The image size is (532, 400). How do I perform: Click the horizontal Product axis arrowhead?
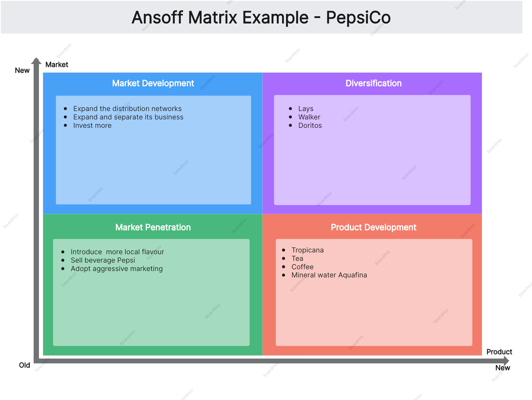[506, 361]
